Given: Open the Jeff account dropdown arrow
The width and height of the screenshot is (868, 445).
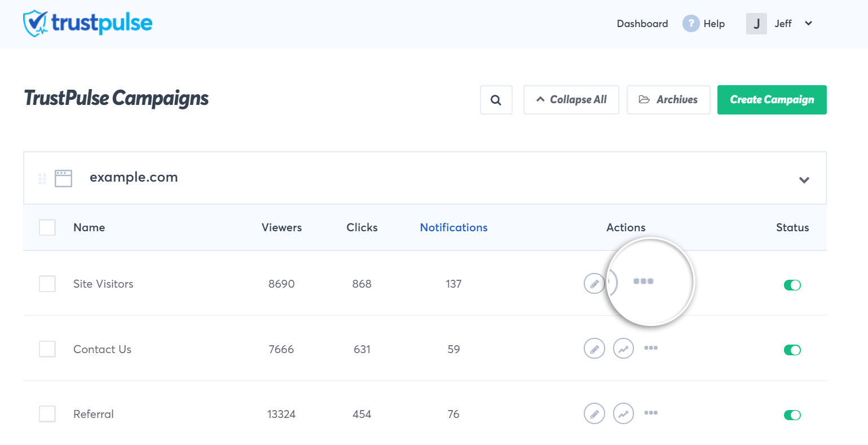Looking at the screenshot, I should (808, 24).
